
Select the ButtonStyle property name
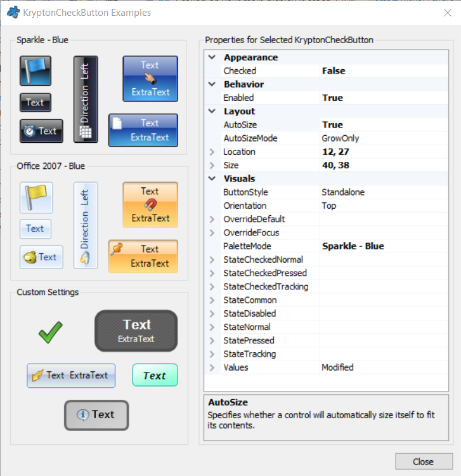(245, 192)
